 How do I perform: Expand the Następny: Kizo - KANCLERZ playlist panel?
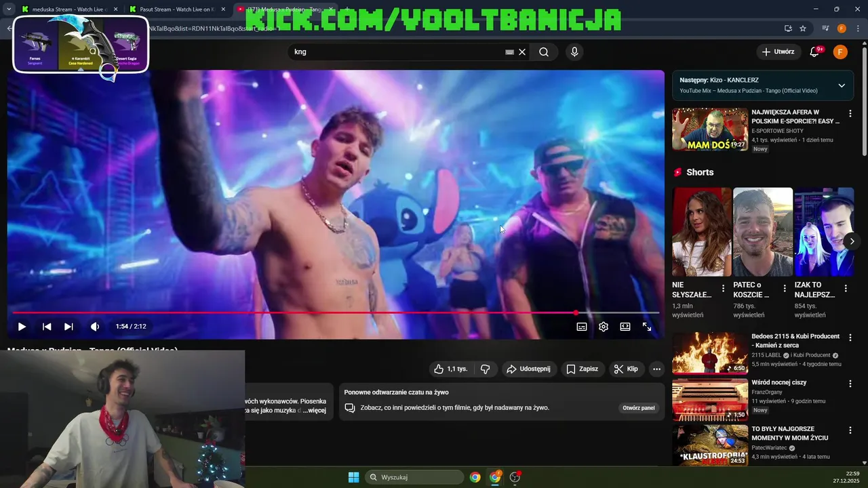click(x=842, y=85)
